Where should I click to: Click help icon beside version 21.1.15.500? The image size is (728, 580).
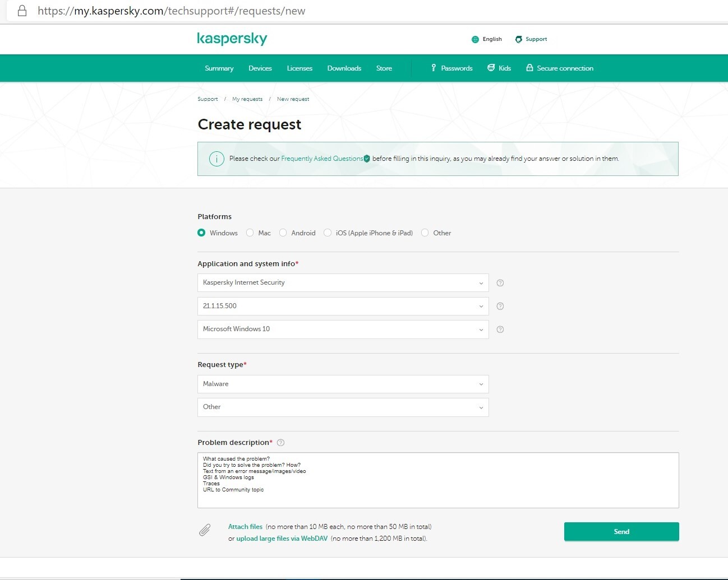click(500, 306)
